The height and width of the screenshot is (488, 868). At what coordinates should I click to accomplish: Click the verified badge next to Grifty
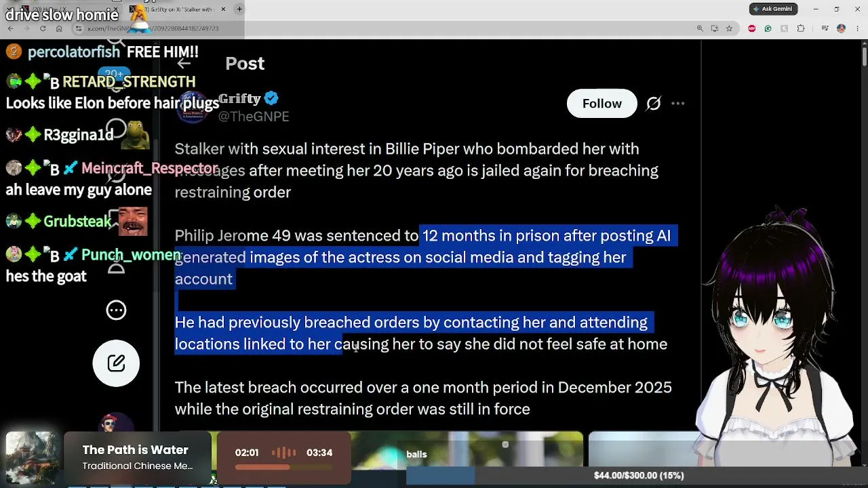pyautogui.click(x=271, y=98)
